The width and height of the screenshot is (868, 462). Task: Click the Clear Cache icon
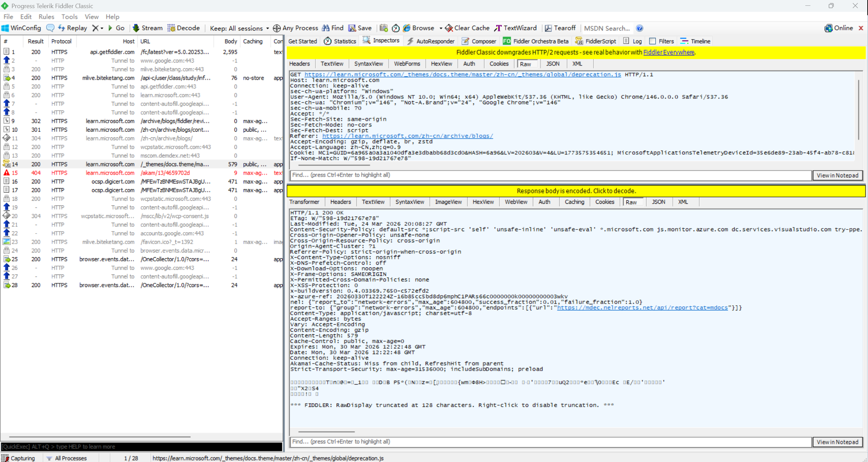click(449, 28)
